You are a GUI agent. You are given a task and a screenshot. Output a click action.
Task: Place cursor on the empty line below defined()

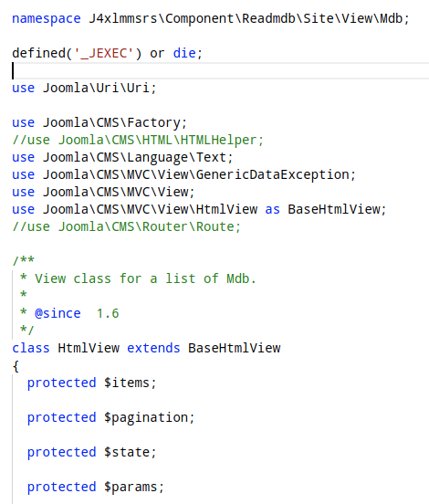(221, 70)
